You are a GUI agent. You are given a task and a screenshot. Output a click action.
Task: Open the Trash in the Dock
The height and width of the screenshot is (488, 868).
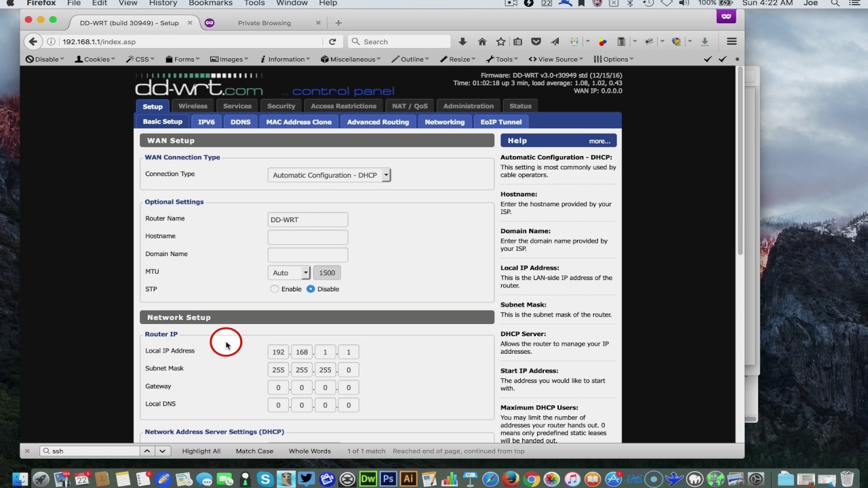point(846,479)
